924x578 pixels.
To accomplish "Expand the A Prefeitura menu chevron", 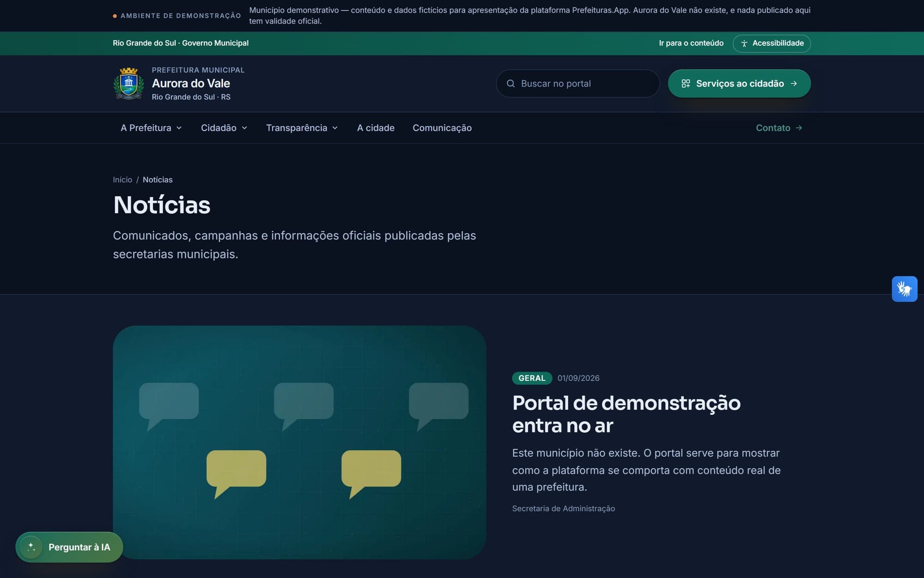I will click(179, 128).
